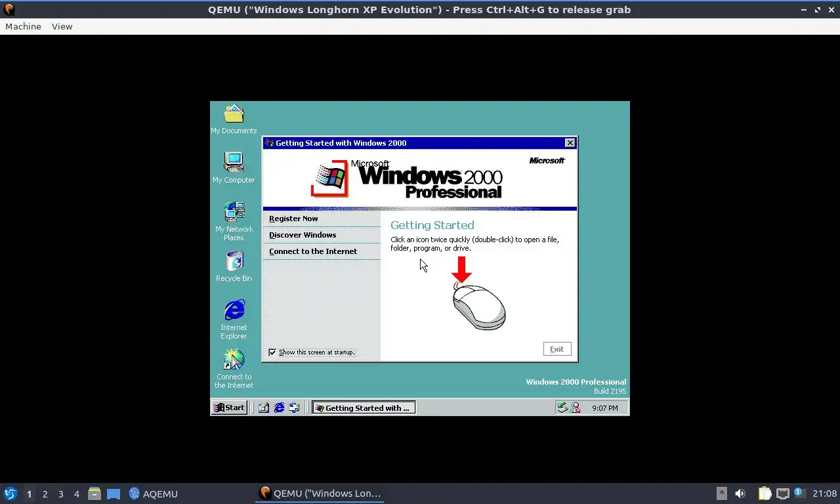Click QEMU Windows Longhorn host taskbar item

point(320,493)
